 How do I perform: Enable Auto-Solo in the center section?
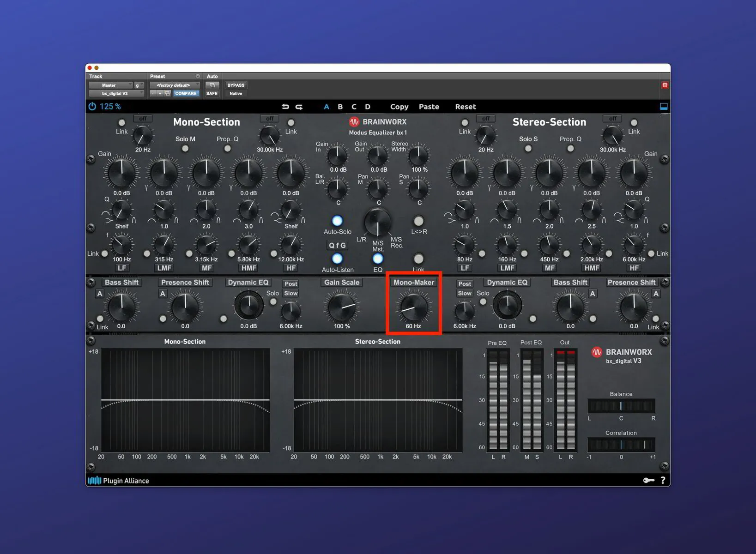337,220
